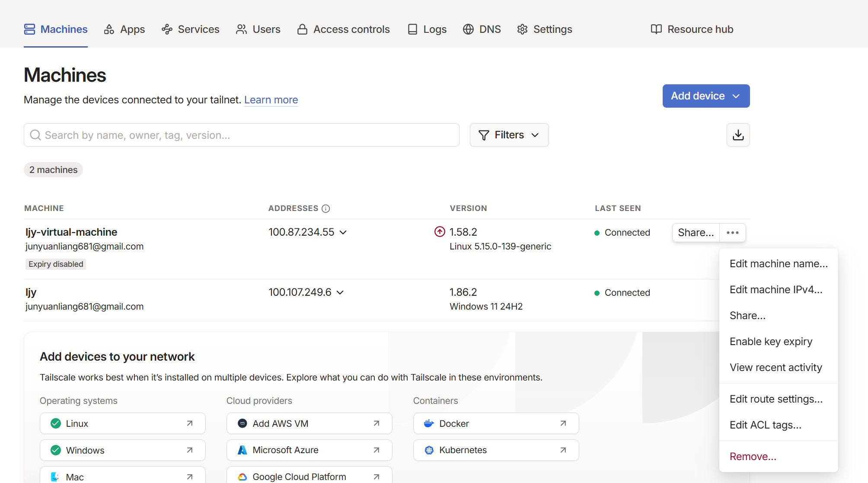This screenshot has width=868, height=483.
Task: Click the Addresses info icon
Action: (326, 208)
